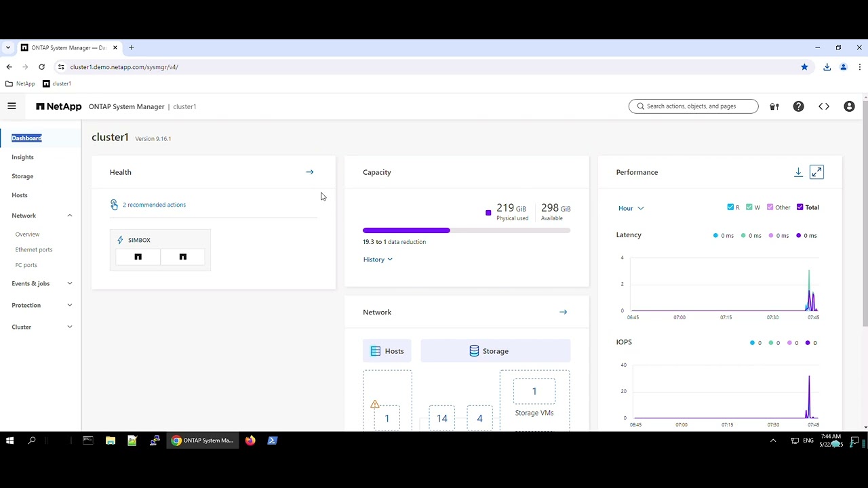The image size is (868, 488).
Task: Open the gift what's new icon
Action: pyautogui.click(x=774, y=106)
